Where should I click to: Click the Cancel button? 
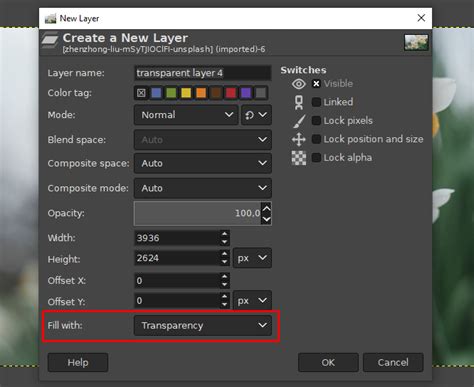tap(393, 362)
